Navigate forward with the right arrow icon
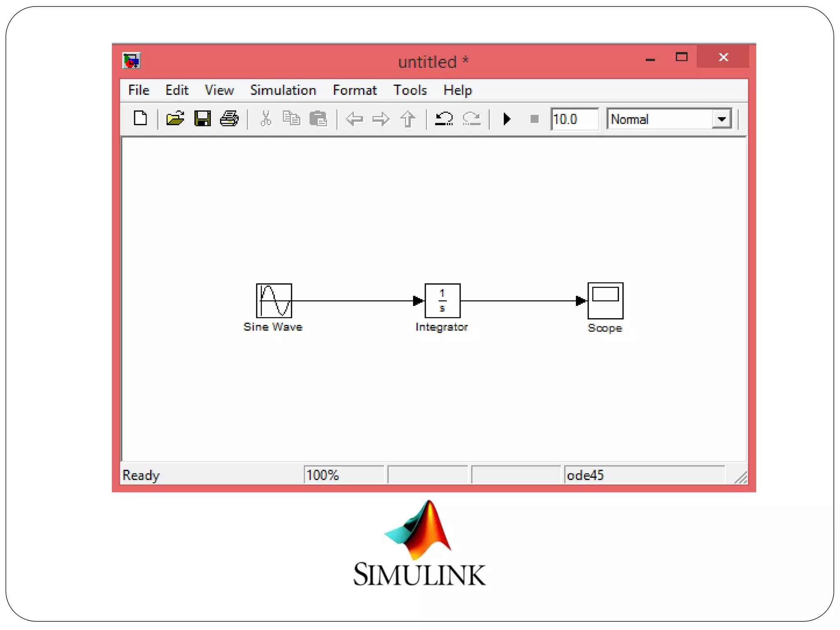 381,119
